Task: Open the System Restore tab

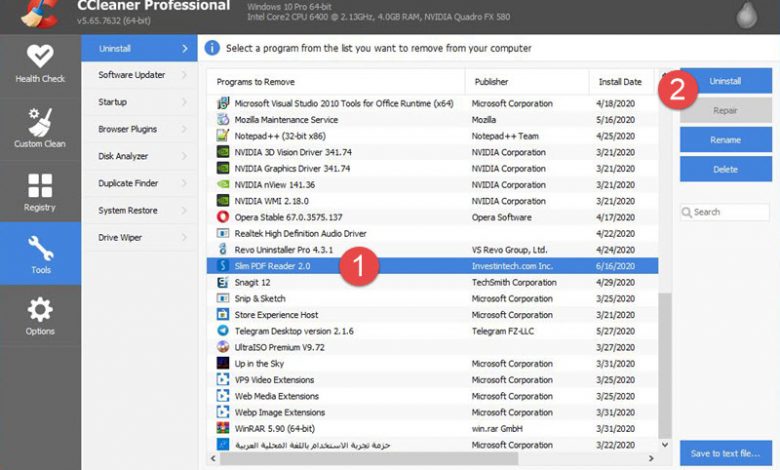Action: (x=139, y=210)
